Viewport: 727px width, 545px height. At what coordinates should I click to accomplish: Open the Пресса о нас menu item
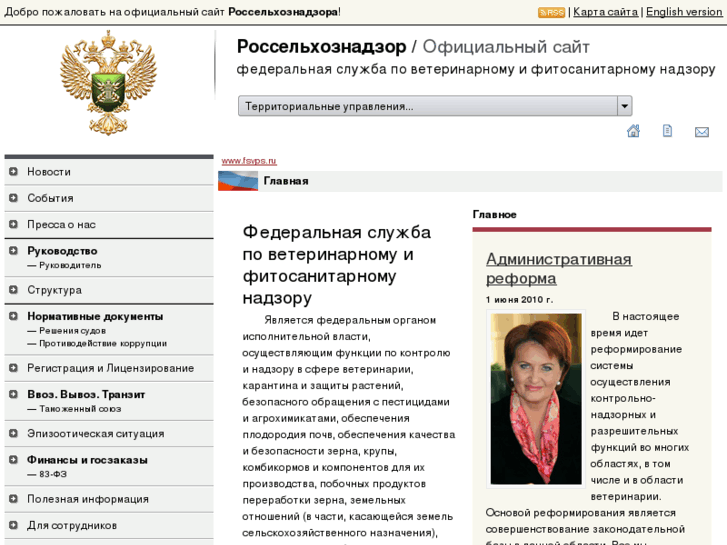(61, 224)
